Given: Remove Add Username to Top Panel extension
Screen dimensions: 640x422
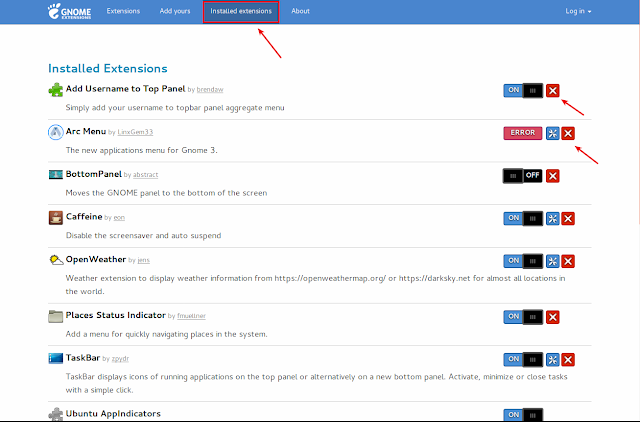Looking at the screenshot, I should 553,91.
